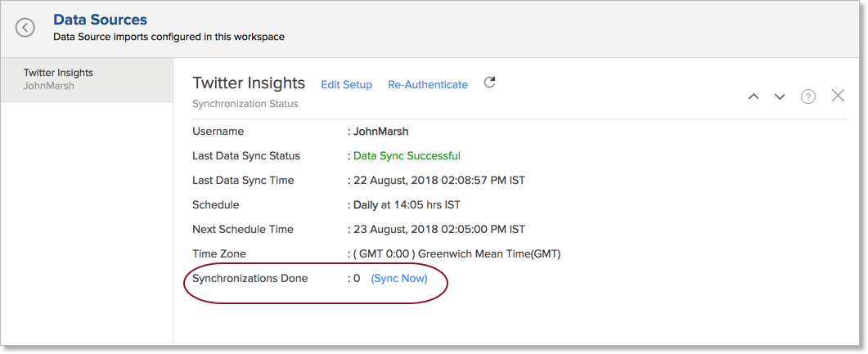Select Twitter Insights JohnMarsh in sidebar
868x354 pixels.
tap(87, 79)
